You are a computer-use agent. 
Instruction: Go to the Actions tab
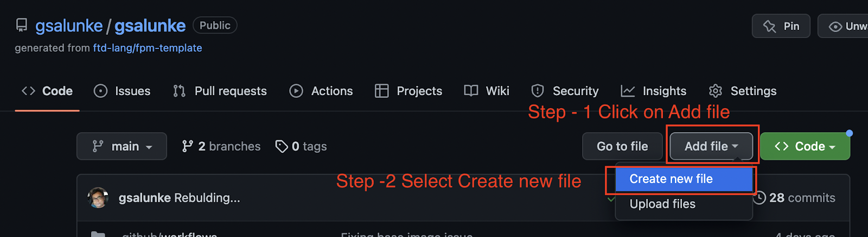321,91
